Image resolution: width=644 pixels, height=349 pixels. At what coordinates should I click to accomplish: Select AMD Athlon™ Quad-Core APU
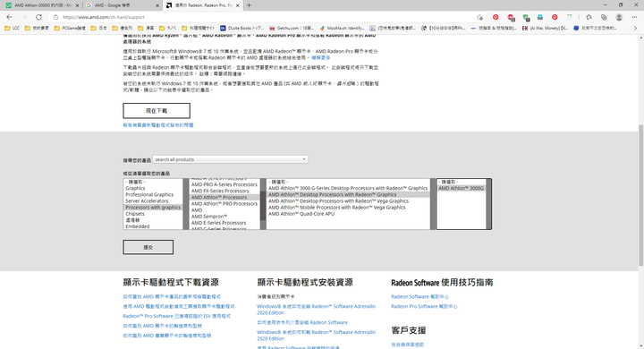[x=301, y=214]
